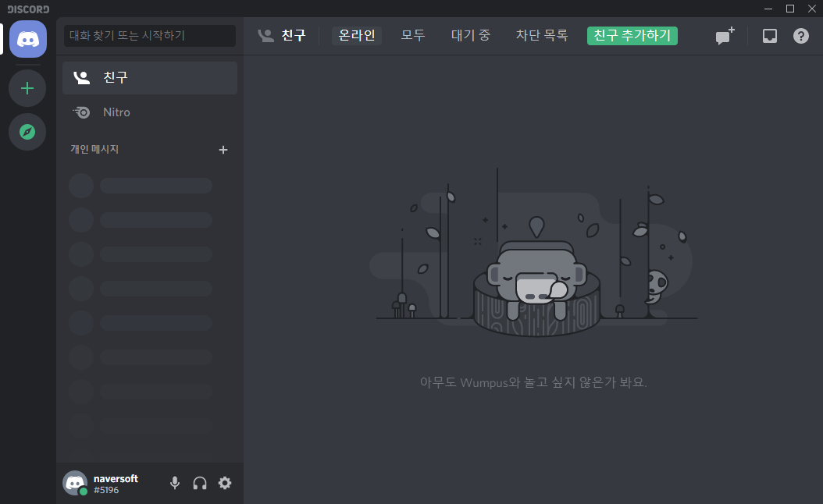
Task: Maximize the Discord window
Action: 790,9
